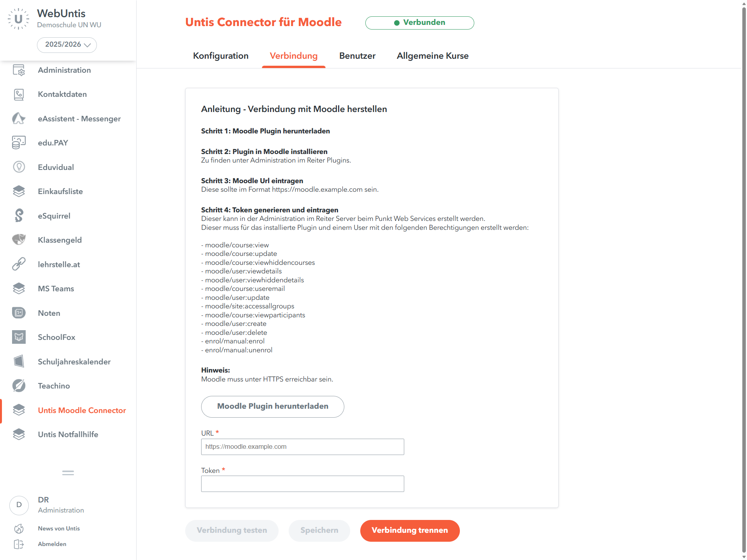Viewport: 747px width, 560px height.
Task: Open the News von Untis icon
Action: pos(19,528)
